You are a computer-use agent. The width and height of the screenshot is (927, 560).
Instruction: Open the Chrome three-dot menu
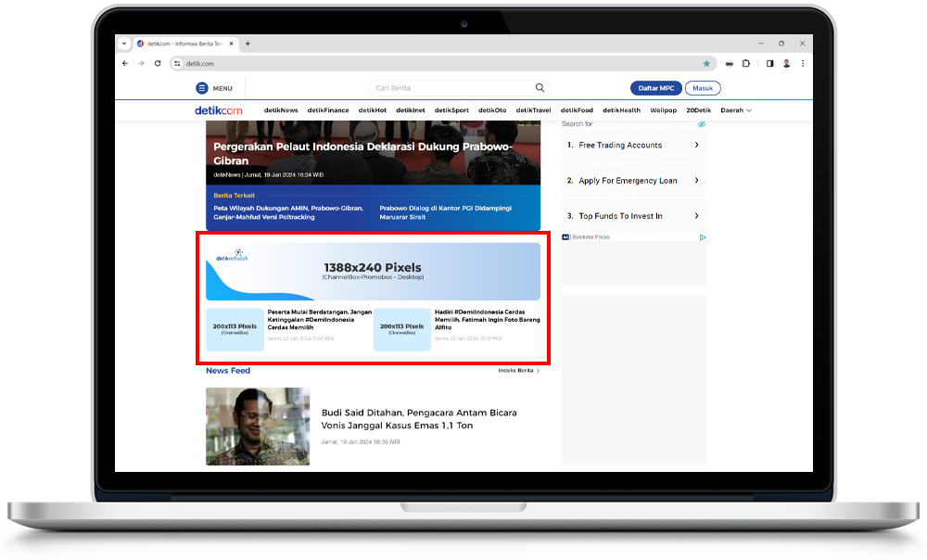coord(803,64)
